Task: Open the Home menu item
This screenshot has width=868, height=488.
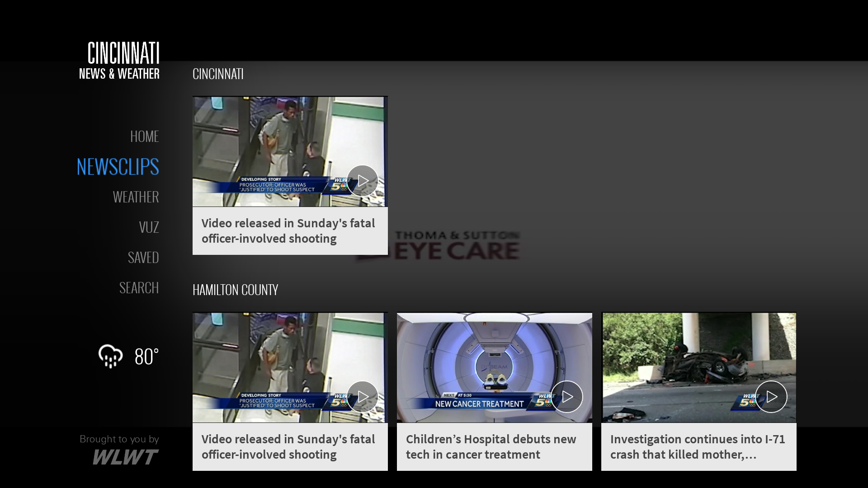Action: 144,136
